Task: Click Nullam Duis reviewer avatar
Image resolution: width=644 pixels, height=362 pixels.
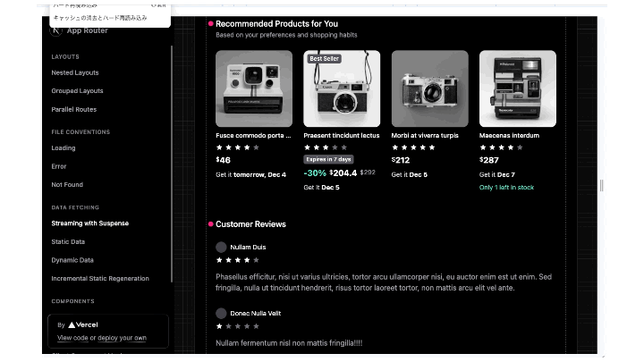Action: point(221,247)
